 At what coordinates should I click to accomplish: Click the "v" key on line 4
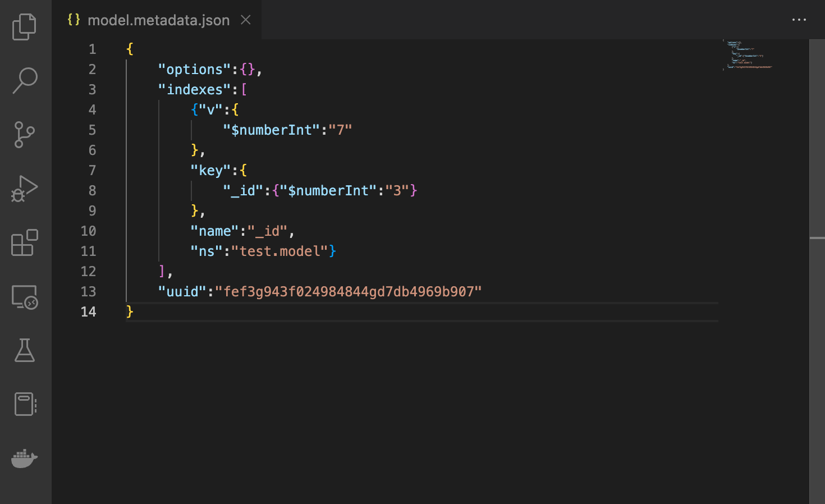click(210, 110)
